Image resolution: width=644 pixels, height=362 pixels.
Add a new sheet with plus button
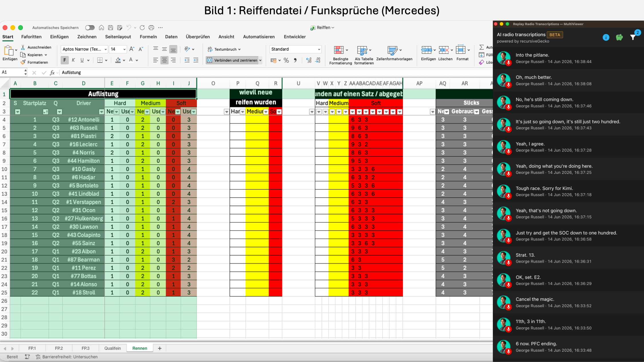tap(160, 348)
